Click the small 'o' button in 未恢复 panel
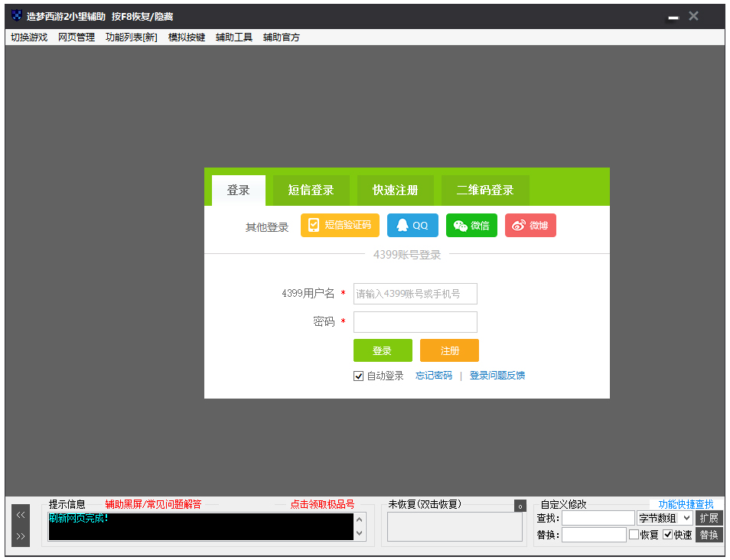The image size is (730, 560). pyautogui.click(x=520, y=506)
